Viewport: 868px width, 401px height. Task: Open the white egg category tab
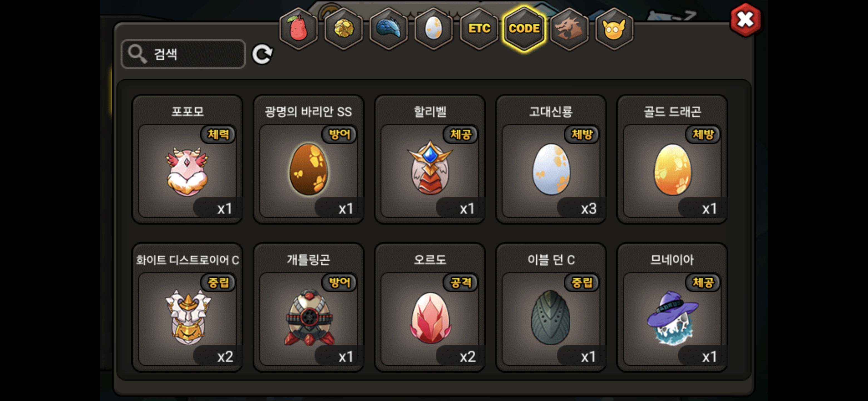(x=434, y=29)
